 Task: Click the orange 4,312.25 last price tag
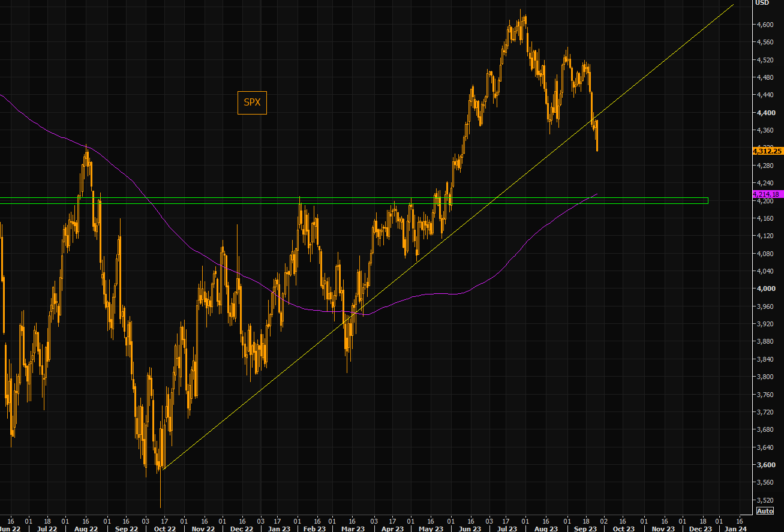767,151
